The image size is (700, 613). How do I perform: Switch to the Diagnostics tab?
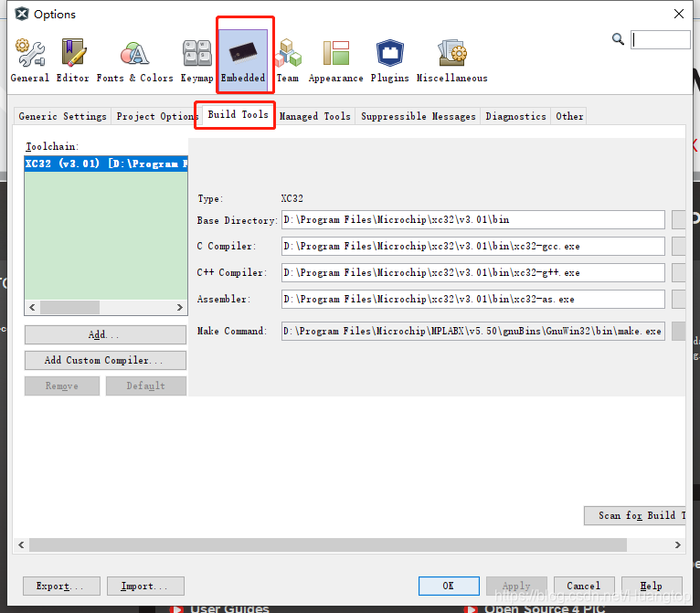515,116
